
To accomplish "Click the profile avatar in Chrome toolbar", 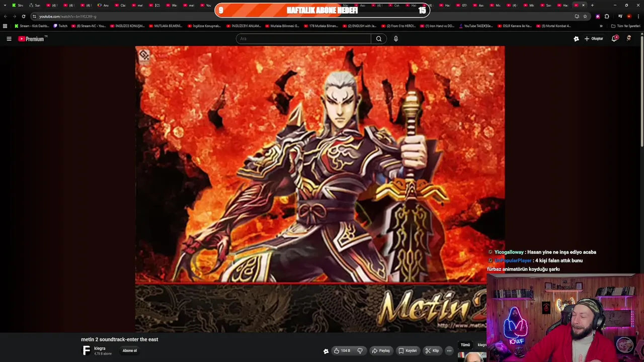I will tap(629, 17).
